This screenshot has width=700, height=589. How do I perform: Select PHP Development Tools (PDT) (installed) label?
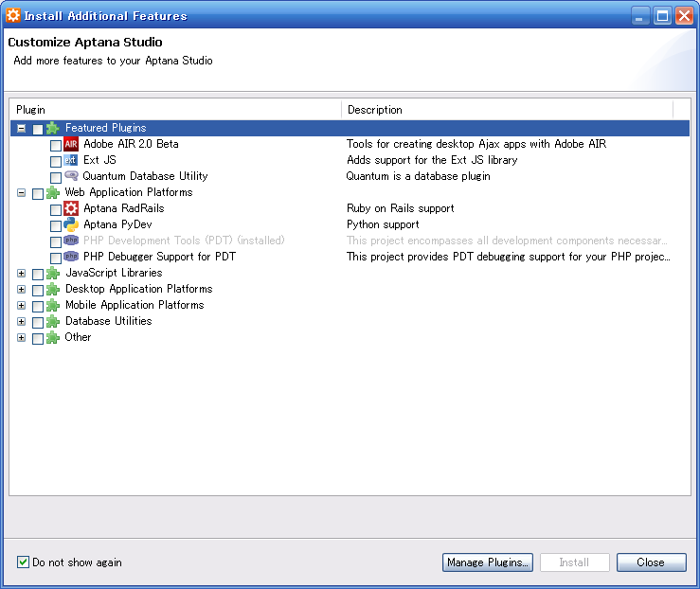(184, 241)
